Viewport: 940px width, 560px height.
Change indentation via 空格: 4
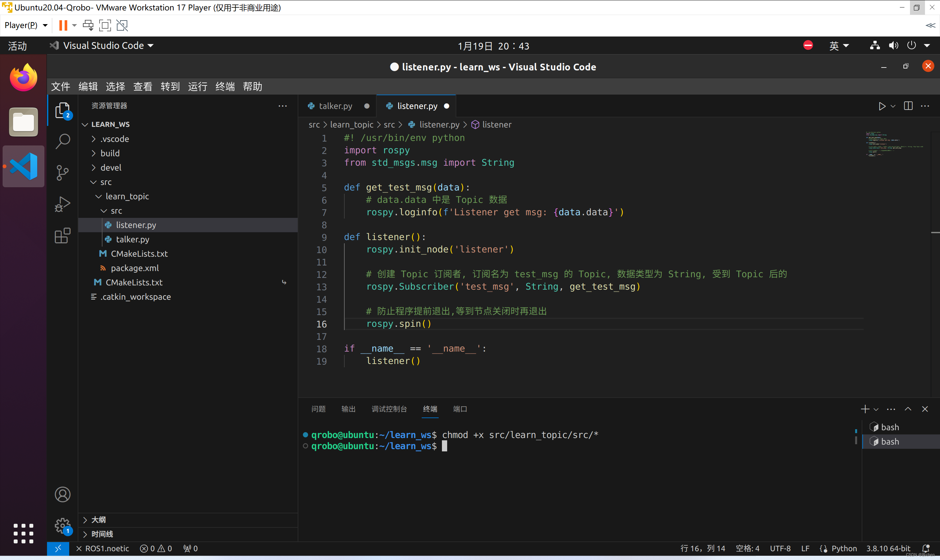(747, 548)
